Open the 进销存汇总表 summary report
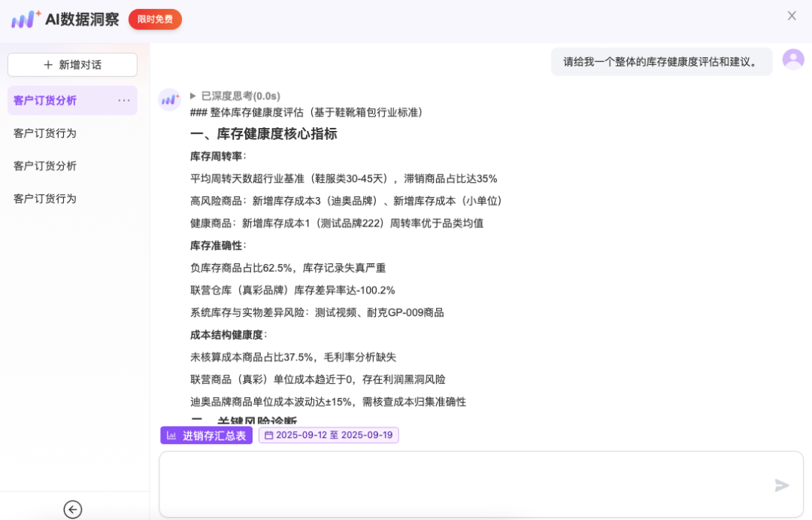 click(205, 435)
